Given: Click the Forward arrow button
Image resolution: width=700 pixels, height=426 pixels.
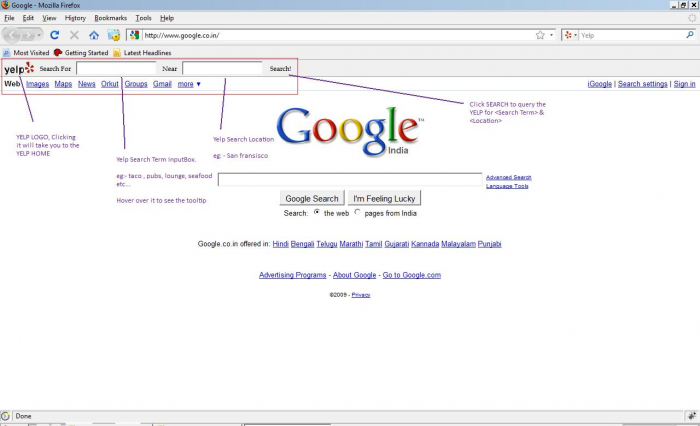Looking at the screenshot, I should pyautogui.click(x=28, y=35).
